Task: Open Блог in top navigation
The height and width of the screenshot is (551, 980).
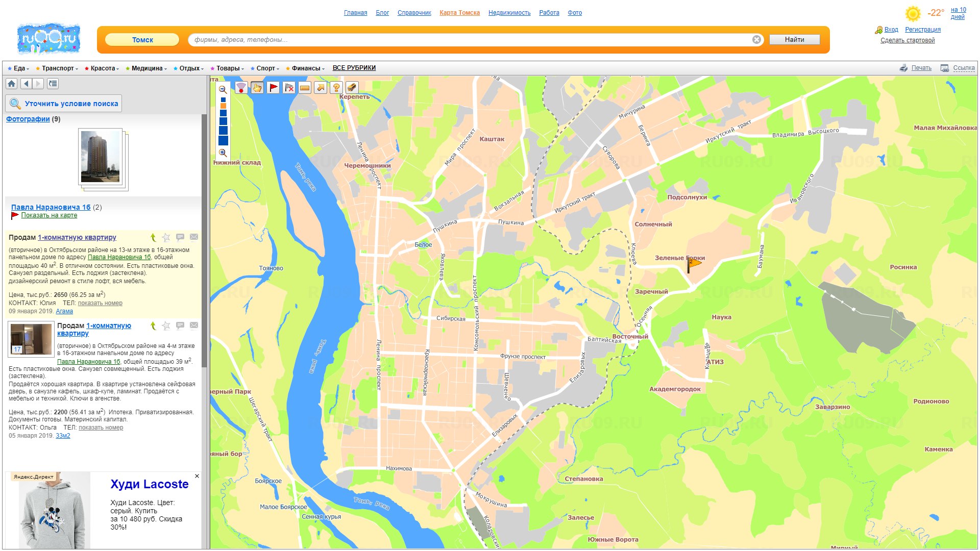Action: point(382,13)
